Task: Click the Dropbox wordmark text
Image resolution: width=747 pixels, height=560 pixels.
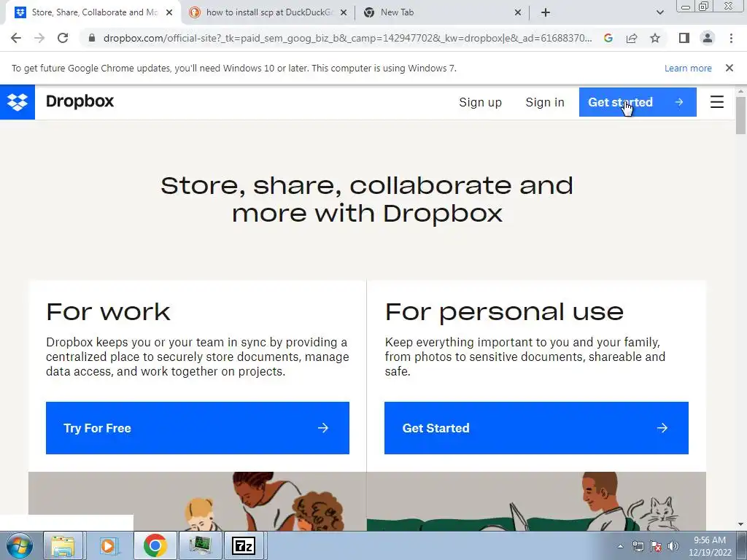Action: (80, 101)
